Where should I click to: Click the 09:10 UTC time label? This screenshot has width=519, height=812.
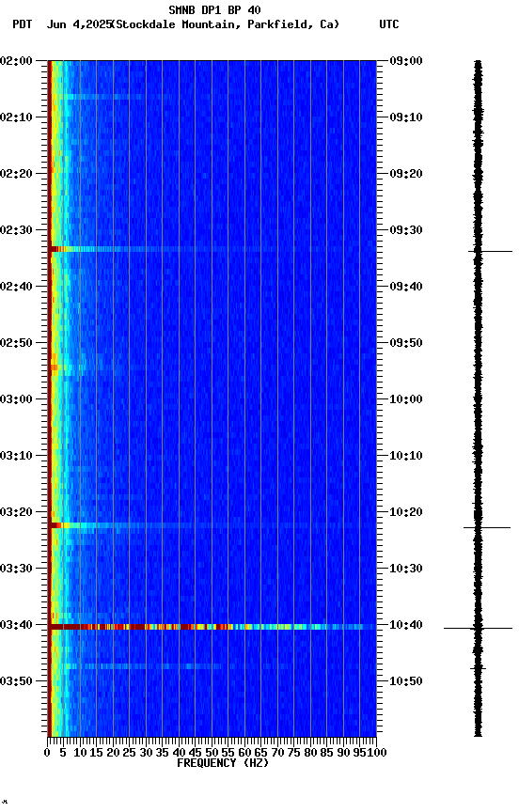(x=406, y=117)
